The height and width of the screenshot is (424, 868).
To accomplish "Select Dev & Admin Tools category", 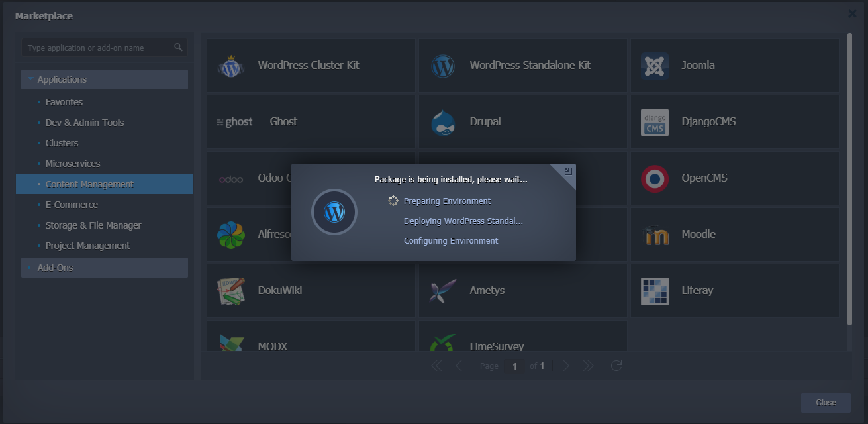I will coord(84,123).
